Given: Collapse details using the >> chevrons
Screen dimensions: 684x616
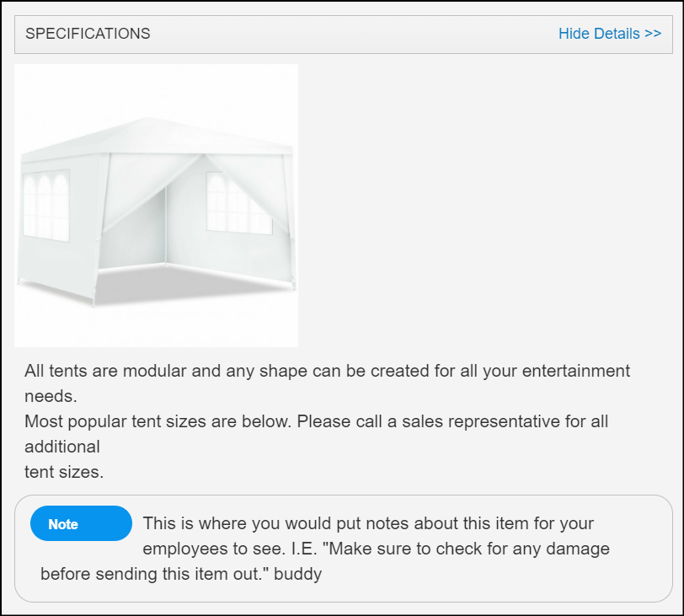Looking at the screenshot, I should (653, 34).
